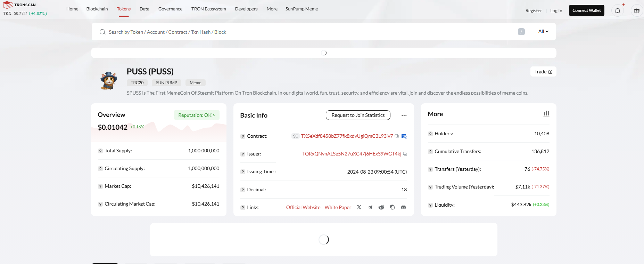
Task: Open the Official Website link
Action: pos(303,207)
